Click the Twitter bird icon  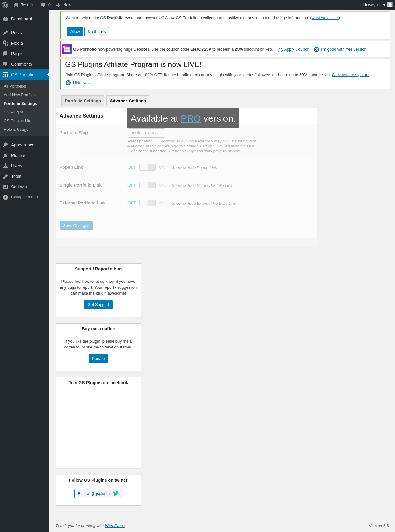[x=116, y=493]
